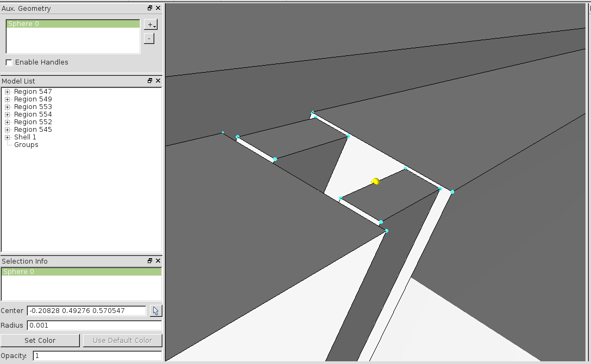Close the Selection Info panel
The width and height of the screenshot is (591, 364).
click(x=158, y=260)
